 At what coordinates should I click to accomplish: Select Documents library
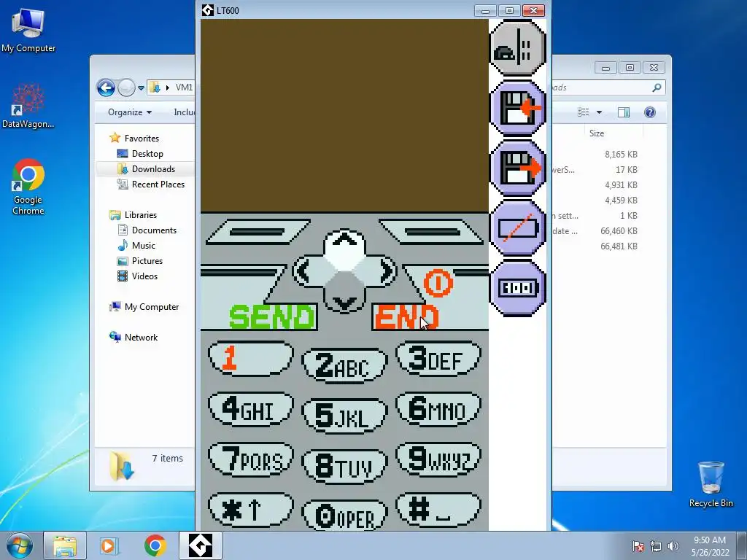click(x=154, y=230)
